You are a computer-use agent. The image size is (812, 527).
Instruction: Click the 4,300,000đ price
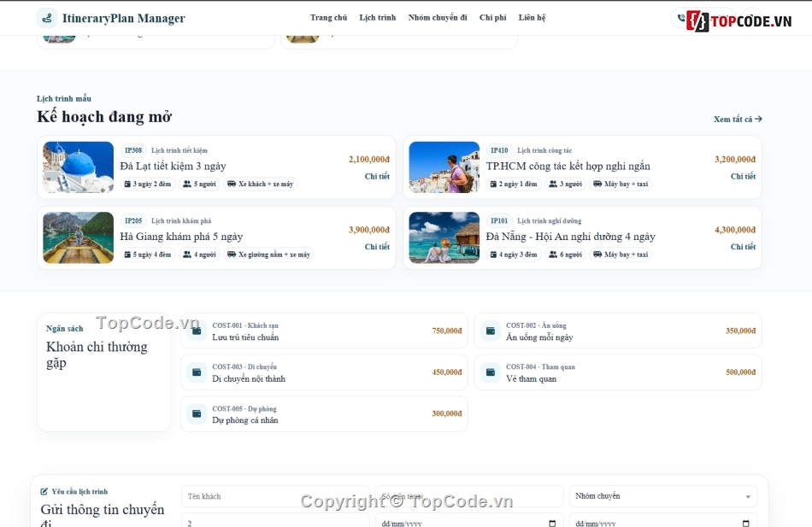pyautogui.click(x=735, y=230)
